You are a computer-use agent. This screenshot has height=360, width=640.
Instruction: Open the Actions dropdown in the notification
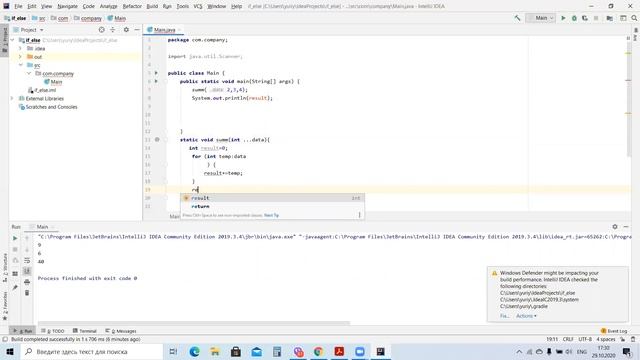(x=526, y=316)
